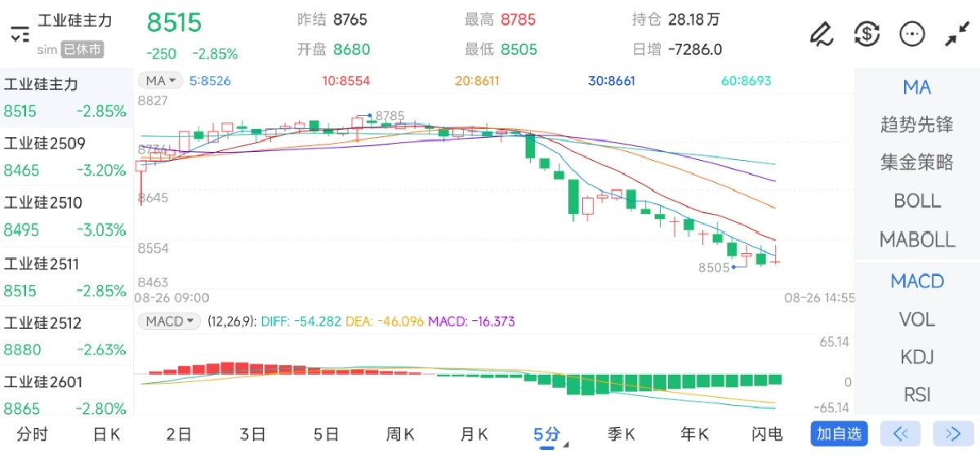The width and height of the screenshot is (980, 463).
Task: Choose RSI sub-indicator
Action: pyautogui.click(x=917, y=394)
